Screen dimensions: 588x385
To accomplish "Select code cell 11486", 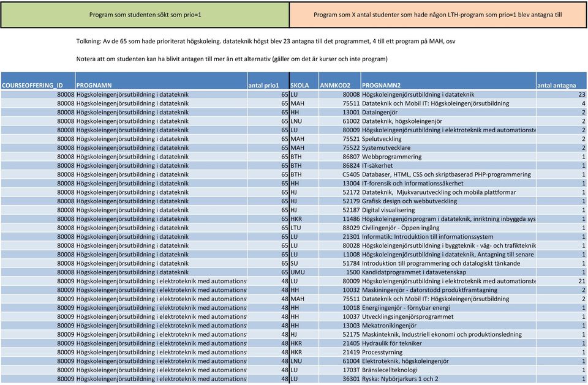I will 340,219.
